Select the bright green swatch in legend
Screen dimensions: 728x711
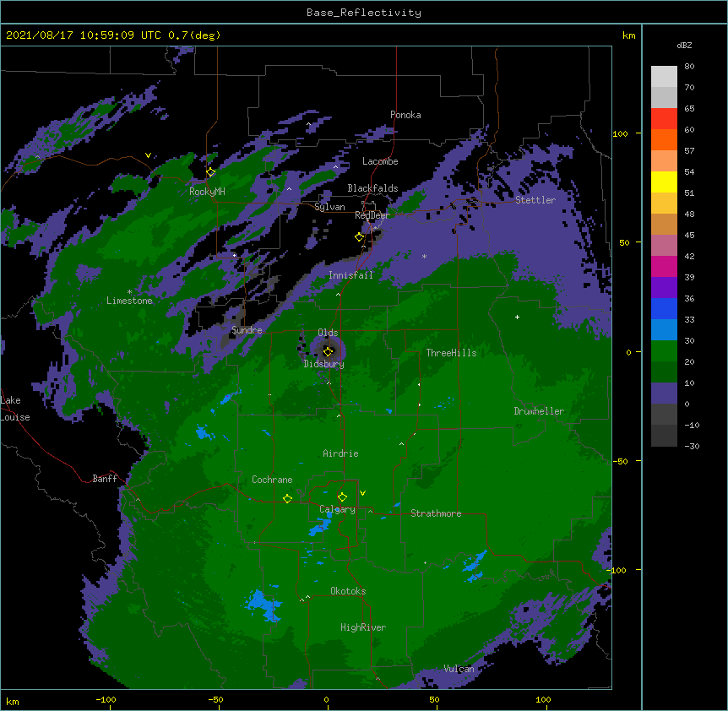664,351
